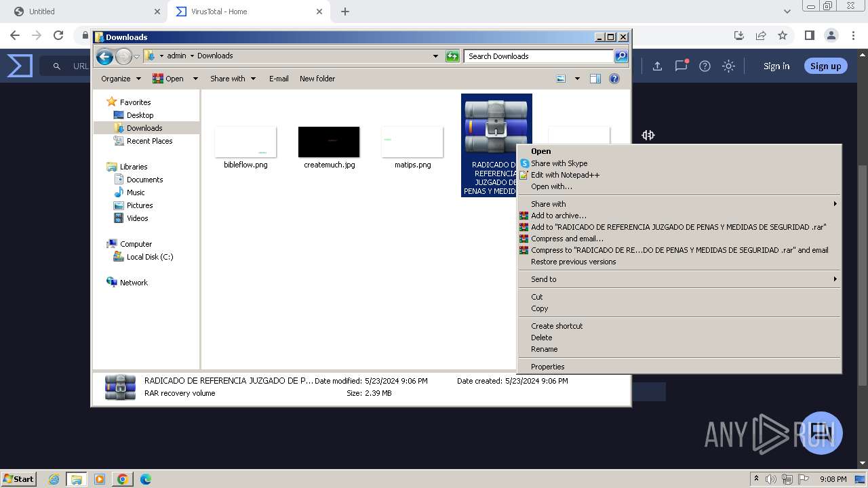Open the address bar history dropdown
The height and width of the screenshot is (488, 868).
pyautogui.click(x=435, y=56)
